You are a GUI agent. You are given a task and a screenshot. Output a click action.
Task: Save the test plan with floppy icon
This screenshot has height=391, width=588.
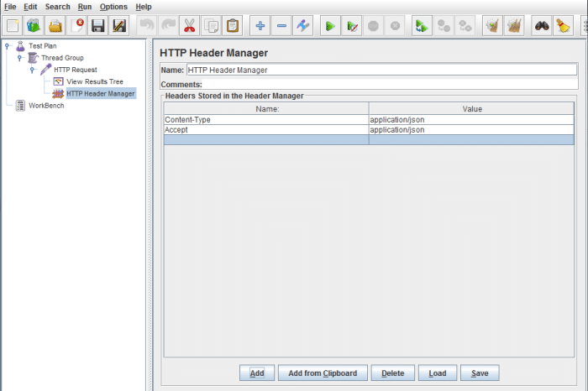(98, 26)
